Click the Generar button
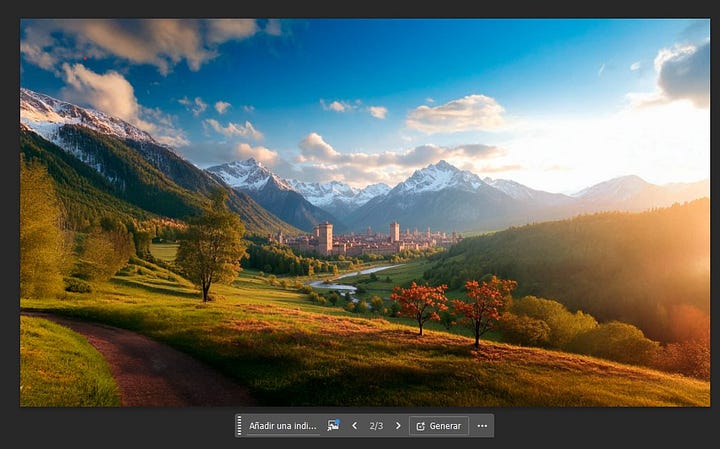Screen dimensions: 720x449 (x=439, y=426)
